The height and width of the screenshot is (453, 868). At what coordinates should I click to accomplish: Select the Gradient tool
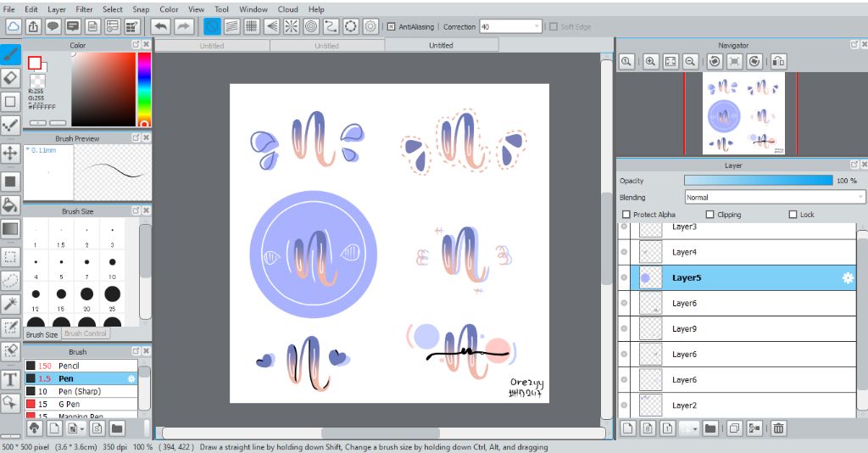(10, 229)
